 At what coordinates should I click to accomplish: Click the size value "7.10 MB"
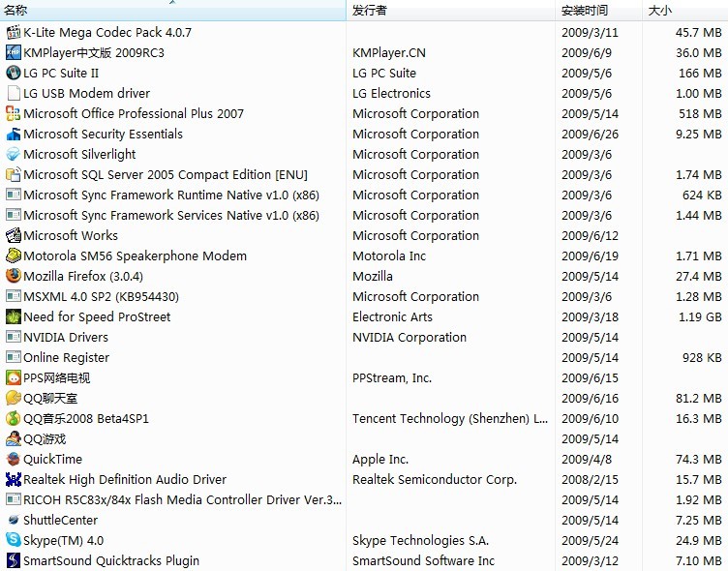point(699,560)
